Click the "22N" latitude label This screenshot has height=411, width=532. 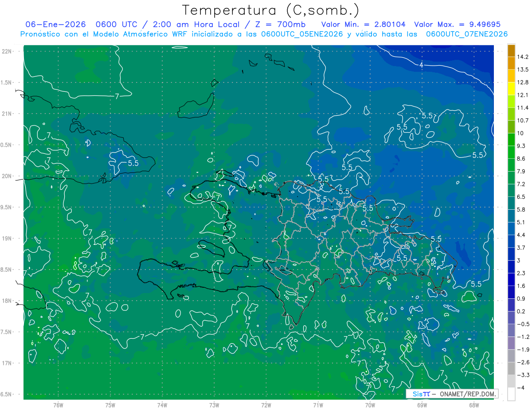[7, 51]
